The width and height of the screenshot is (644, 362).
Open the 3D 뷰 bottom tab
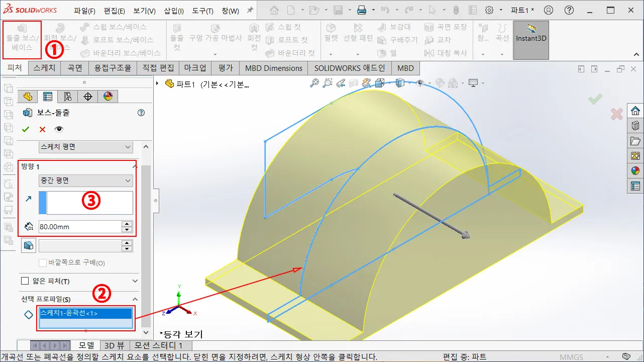pos(114,345)
